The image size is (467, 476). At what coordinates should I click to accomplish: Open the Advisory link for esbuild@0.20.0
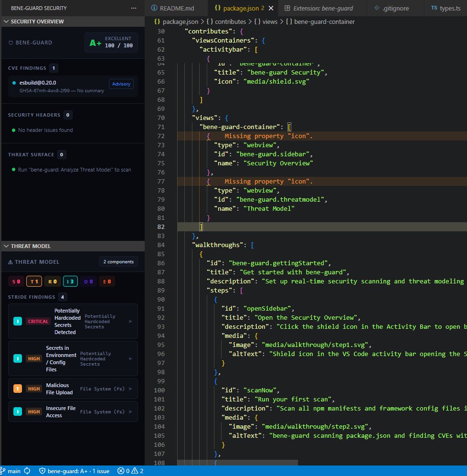click(x=121, y=84)
